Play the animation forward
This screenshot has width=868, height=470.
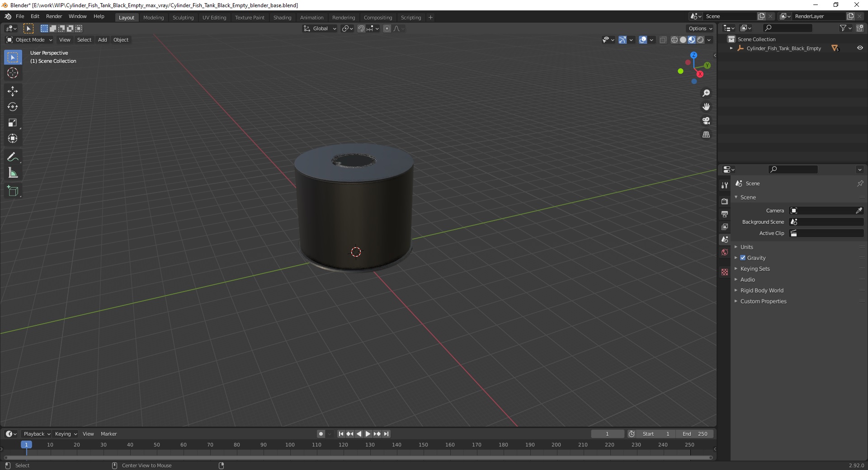[368, 434]
